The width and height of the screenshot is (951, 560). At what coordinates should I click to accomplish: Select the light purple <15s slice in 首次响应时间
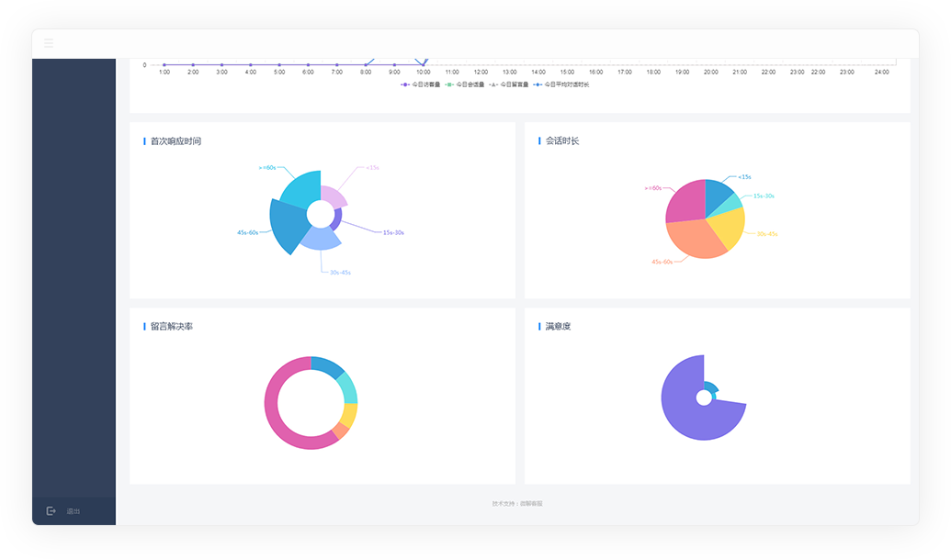pos(334,197)
